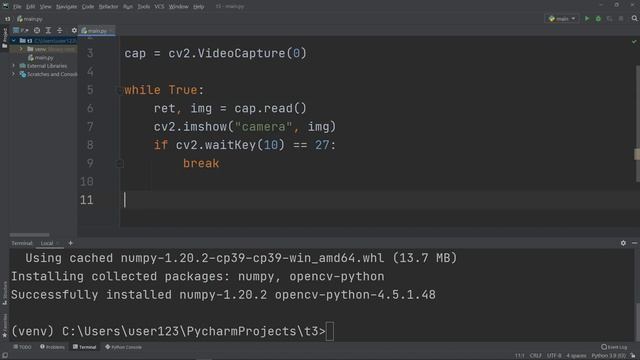
Task: Click the 11:1 cursor position in status bar
Action: pyautogui.click(x=519, y=356)
